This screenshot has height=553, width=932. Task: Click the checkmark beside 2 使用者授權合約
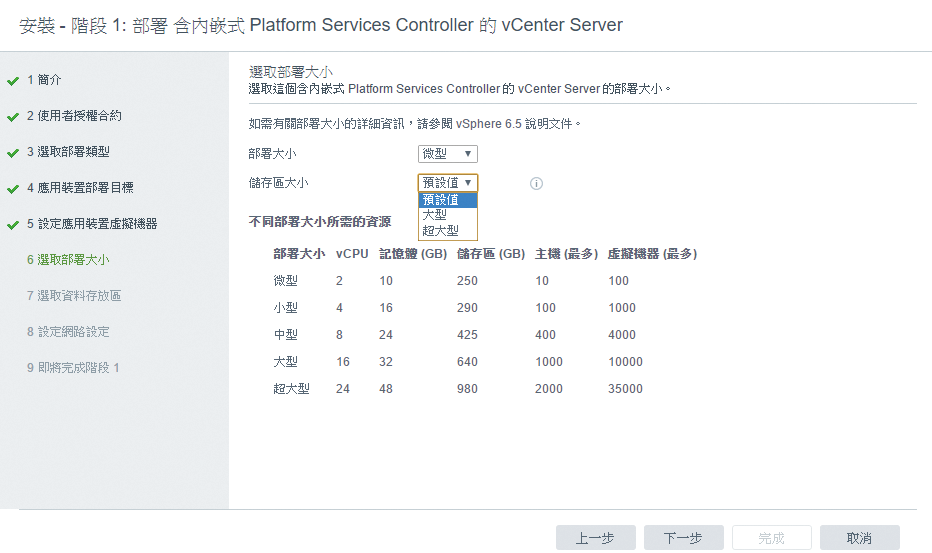coord(13,117)
